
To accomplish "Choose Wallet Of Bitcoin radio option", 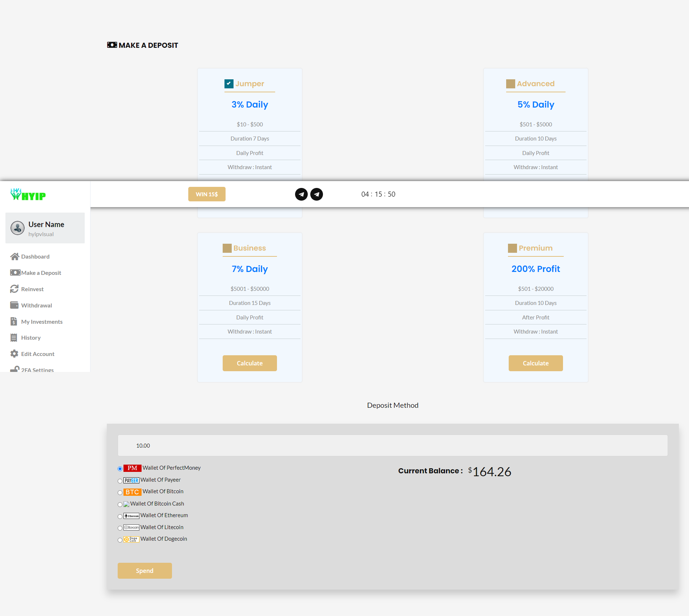I will [x=120, y=493].
